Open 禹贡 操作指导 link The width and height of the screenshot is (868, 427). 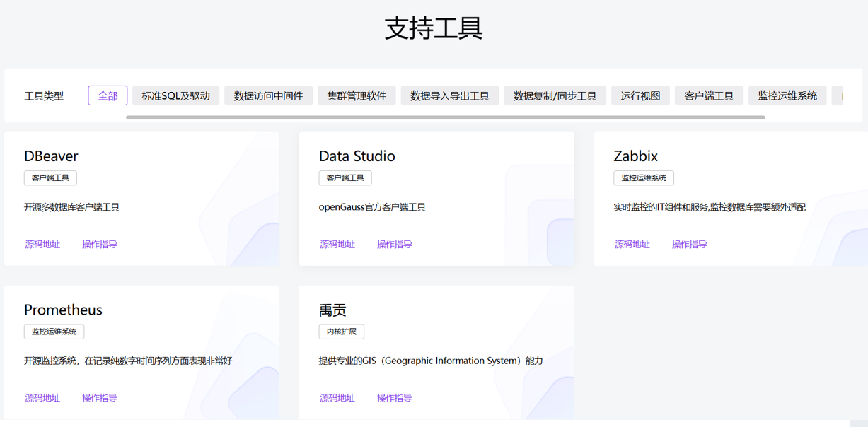(395, 398)
